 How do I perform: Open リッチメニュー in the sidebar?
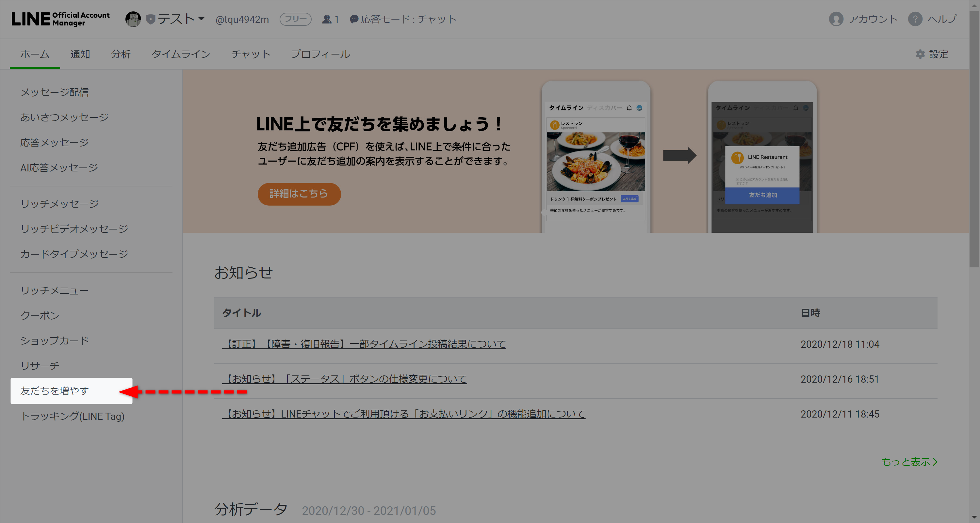click(x=54, y=290)
